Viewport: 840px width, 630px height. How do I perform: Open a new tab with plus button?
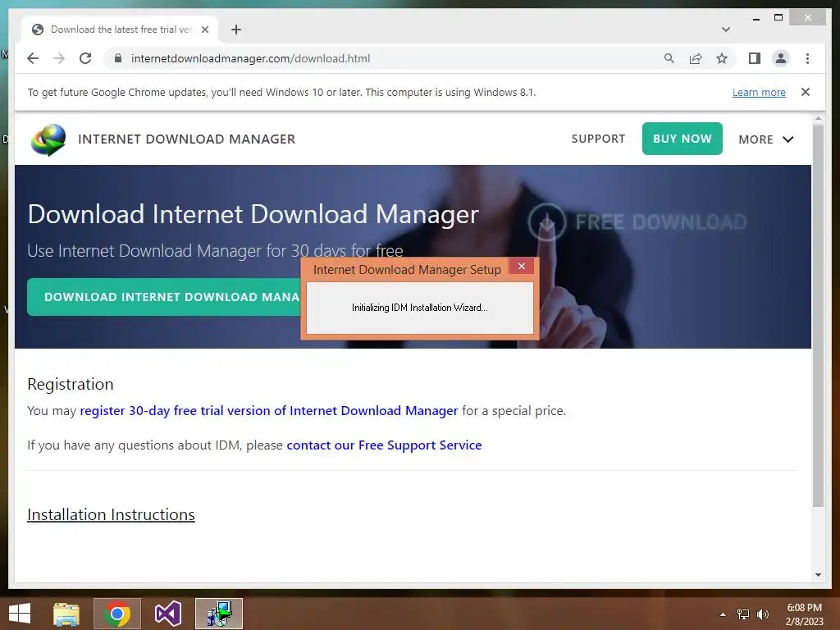pyautogui.click(x=236, y=30)
